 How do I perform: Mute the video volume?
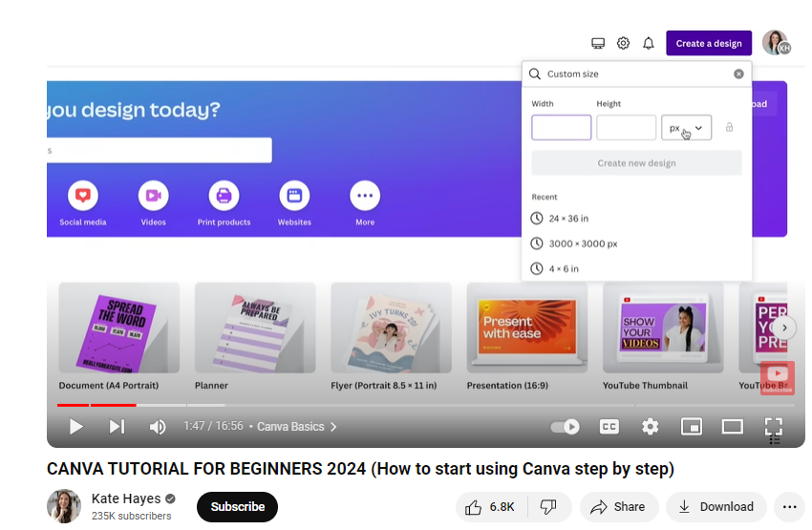pyautogui.click(x=158, y=427)
